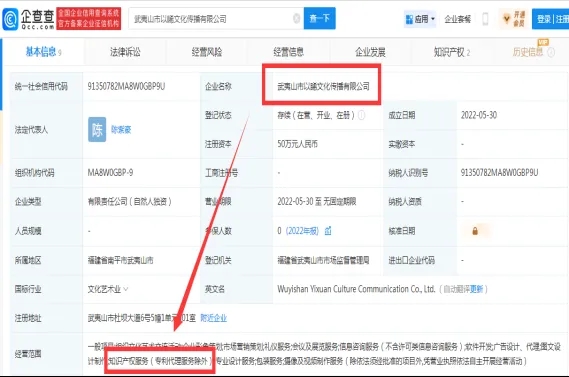The image size is (569, 377).
Task: Open the 企业套餐 link
Action: tap(458, 19)
